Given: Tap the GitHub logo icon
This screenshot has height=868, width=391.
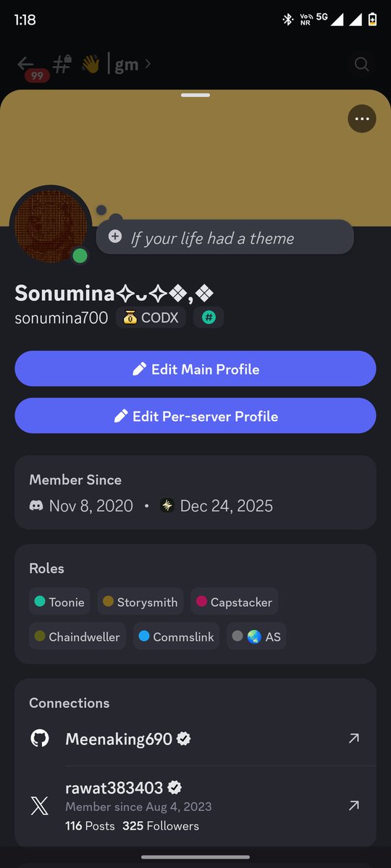Looking at the screenshot, I should [40, 739].
